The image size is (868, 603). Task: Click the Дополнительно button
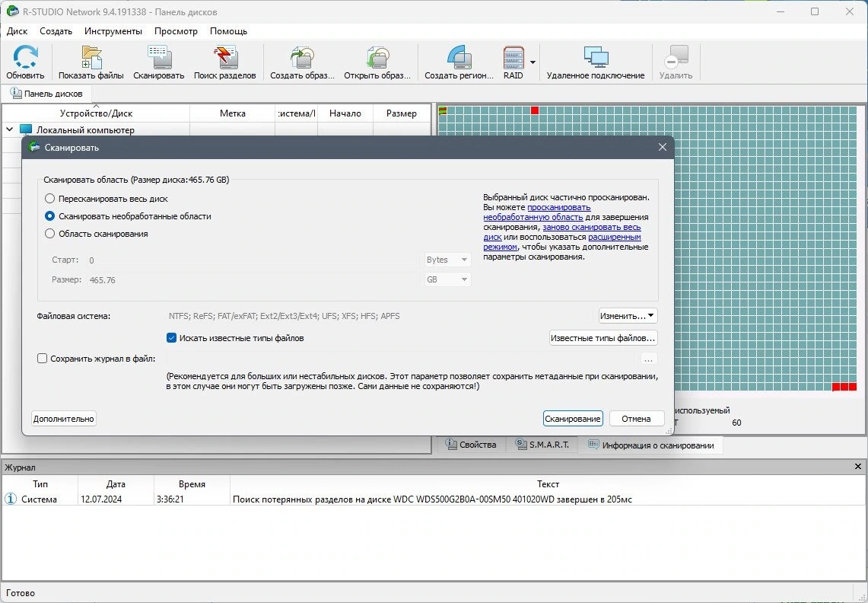point(64,419)
